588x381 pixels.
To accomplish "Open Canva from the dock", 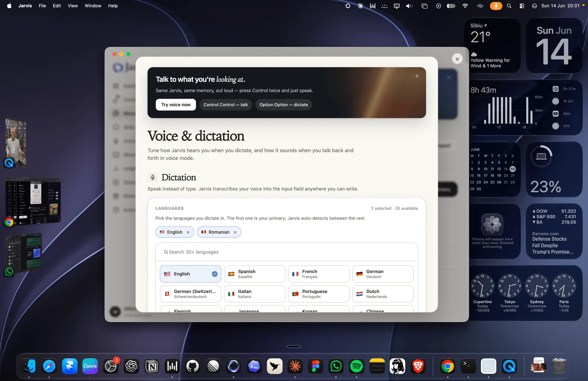I will (x=90, y=366).
